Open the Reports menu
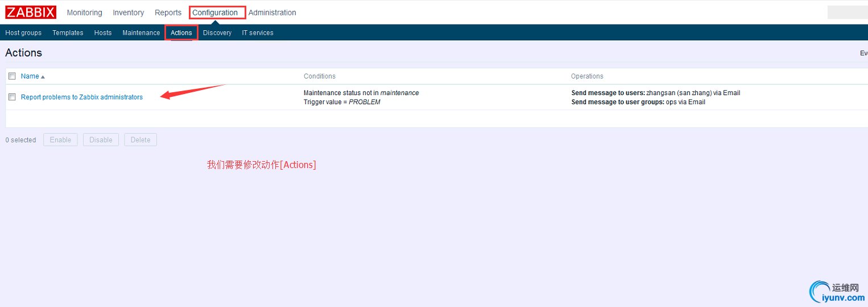 168,13
